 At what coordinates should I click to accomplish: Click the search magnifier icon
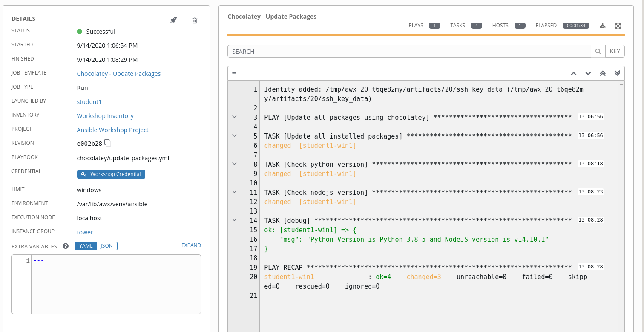tap(598, 51)
